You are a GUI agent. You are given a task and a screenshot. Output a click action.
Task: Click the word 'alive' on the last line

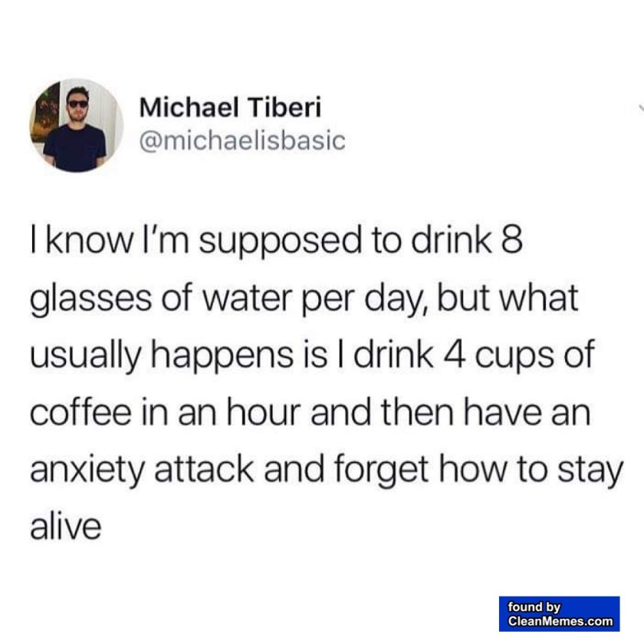click(65, 526)
